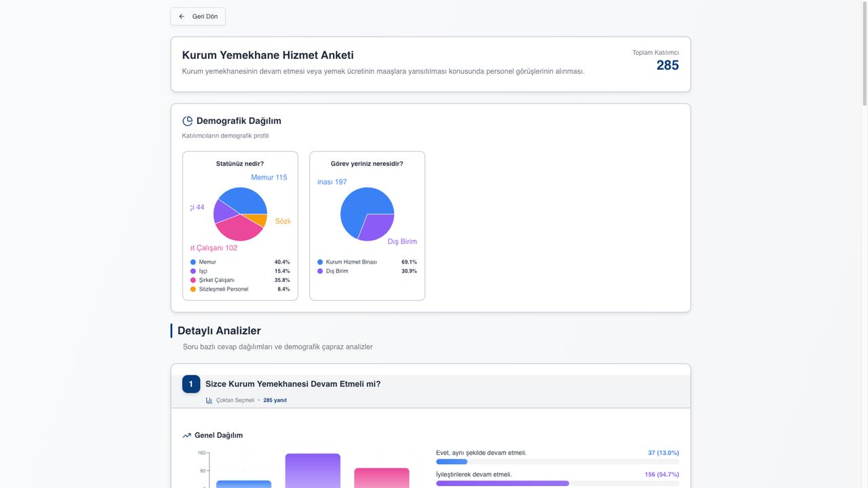Click the trend icon beside Genel Dağılım

(186, 435)
